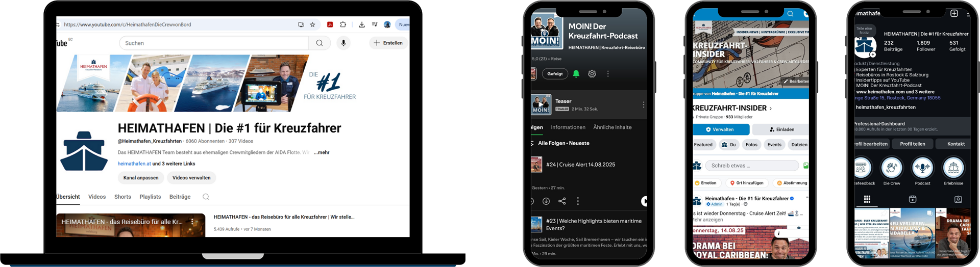Image resolution: width=980 pixels, height=267 pixels.
Task: Download the Cruise Alert podcast episode
Action: coord(546,201)
